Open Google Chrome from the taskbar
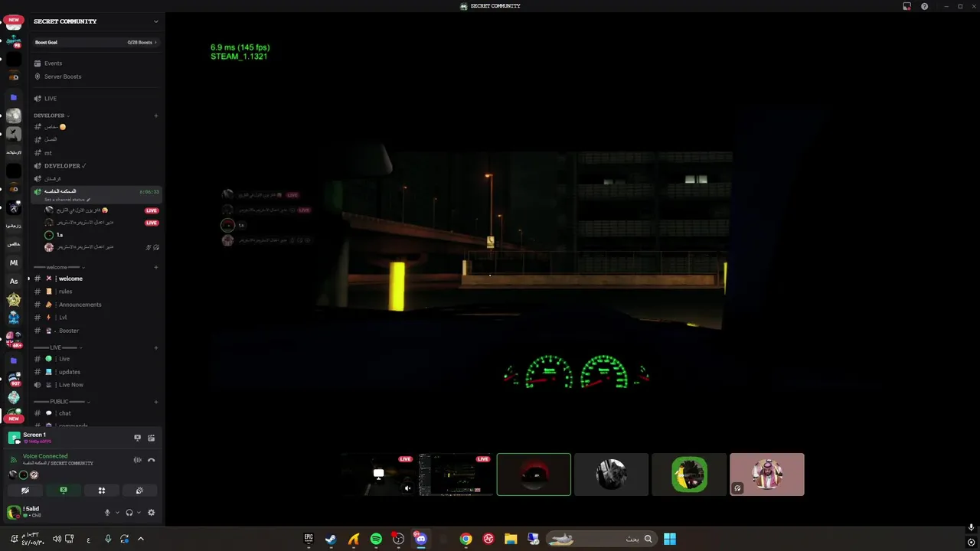 pos(465,539)
